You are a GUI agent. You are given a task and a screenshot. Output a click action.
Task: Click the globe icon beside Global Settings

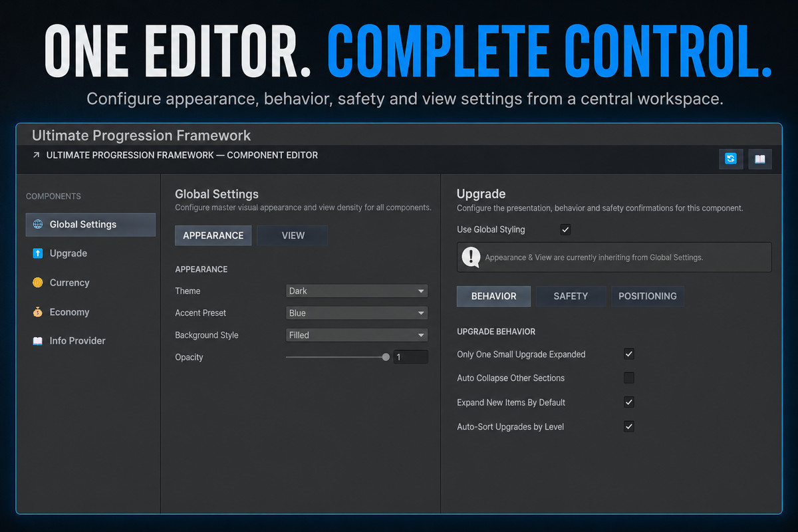(37, 225)
